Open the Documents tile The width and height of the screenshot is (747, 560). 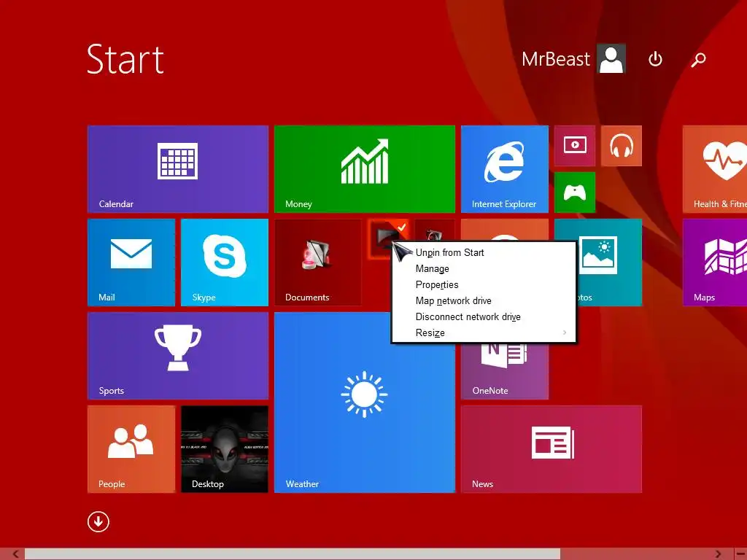click(318, 262)
